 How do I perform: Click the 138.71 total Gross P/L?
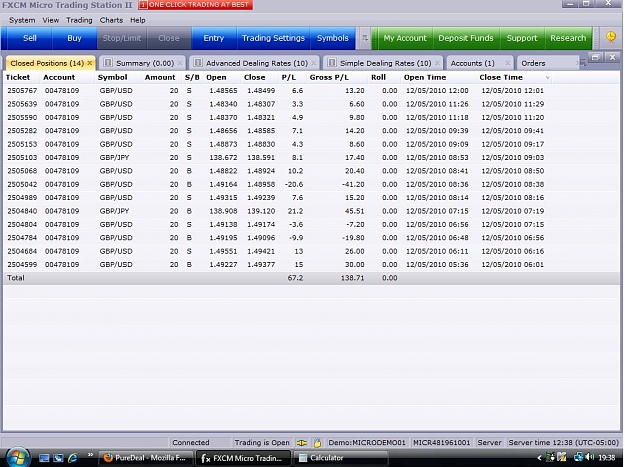[352, 278]
